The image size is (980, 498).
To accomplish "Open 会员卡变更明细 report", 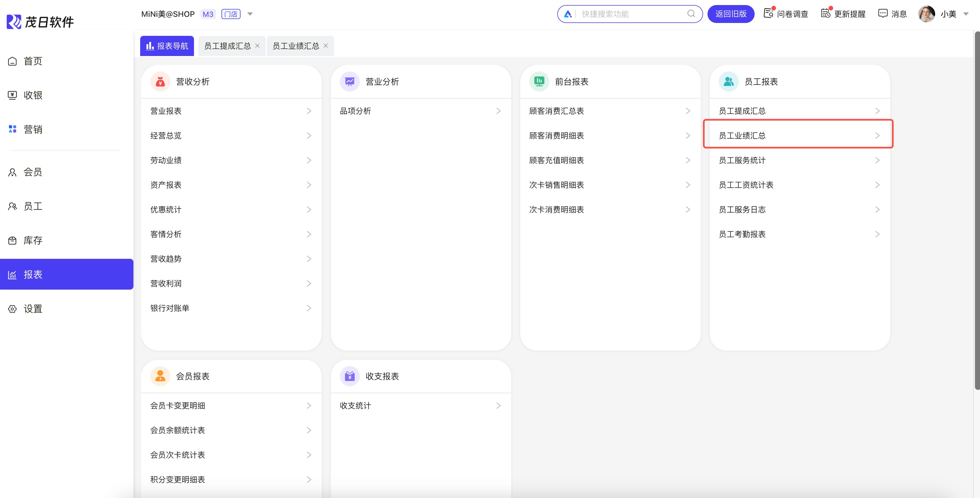I will tap(231, 406).
